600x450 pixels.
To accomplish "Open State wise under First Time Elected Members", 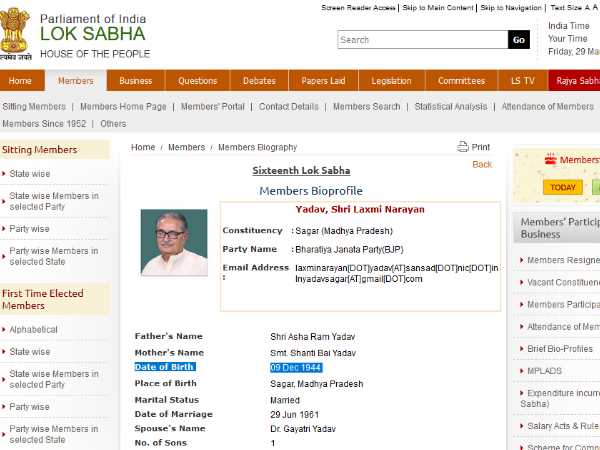I will pos(29,352).
